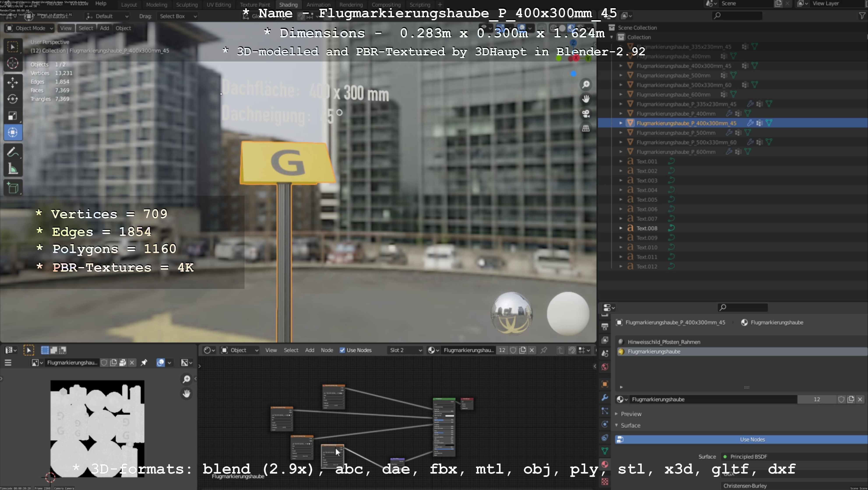Toggle camera view icon in viewport
Viewport: 868px width, 490px height.
pos(586,114)
